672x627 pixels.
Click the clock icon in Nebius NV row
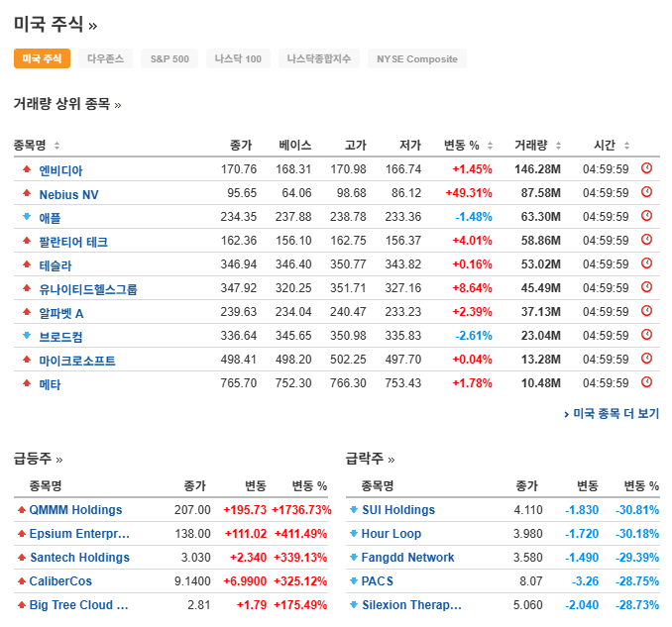pyautogui.click(x=646, y=192)
